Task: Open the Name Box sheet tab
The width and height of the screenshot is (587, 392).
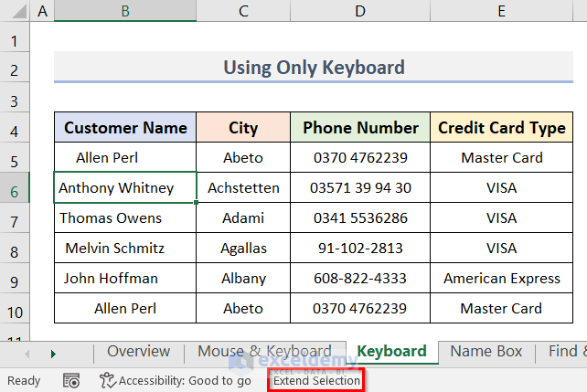Action: (x=486, y=352)
